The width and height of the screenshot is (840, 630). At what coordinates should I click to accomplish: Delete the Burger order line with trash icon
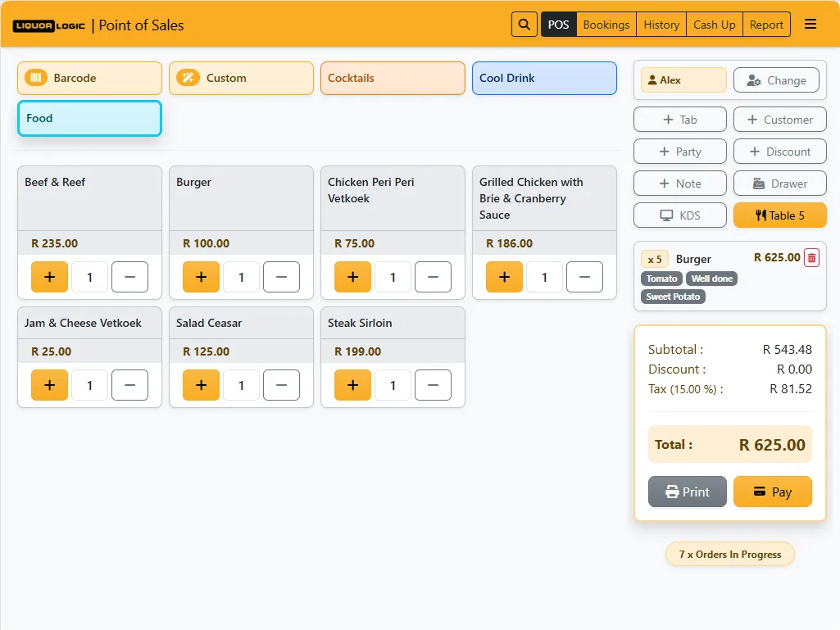pyautogui.click(x=811, y=258)
